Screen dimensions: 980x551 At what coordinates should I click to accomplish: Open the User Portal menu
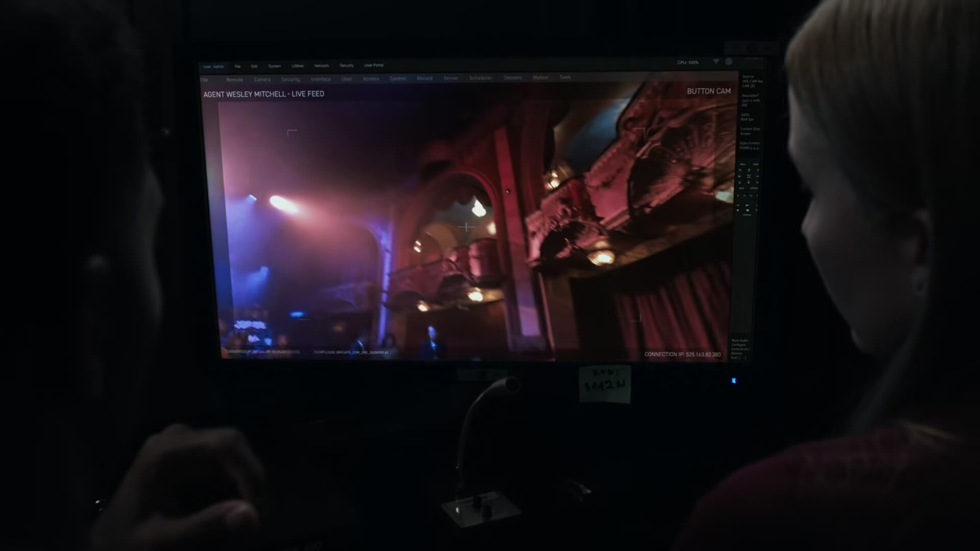374,65
